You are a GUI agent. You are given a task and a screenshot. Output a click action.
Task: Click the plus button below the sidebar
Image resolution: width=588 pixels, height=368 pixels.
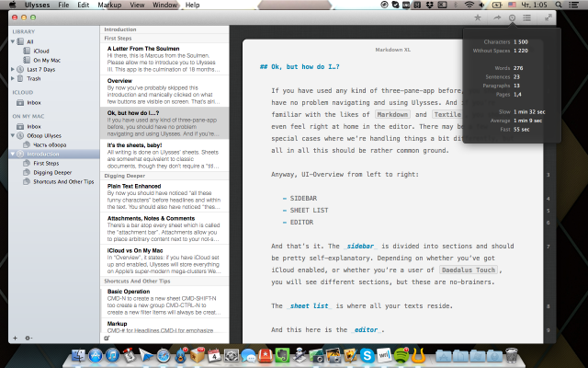[15, 338]
